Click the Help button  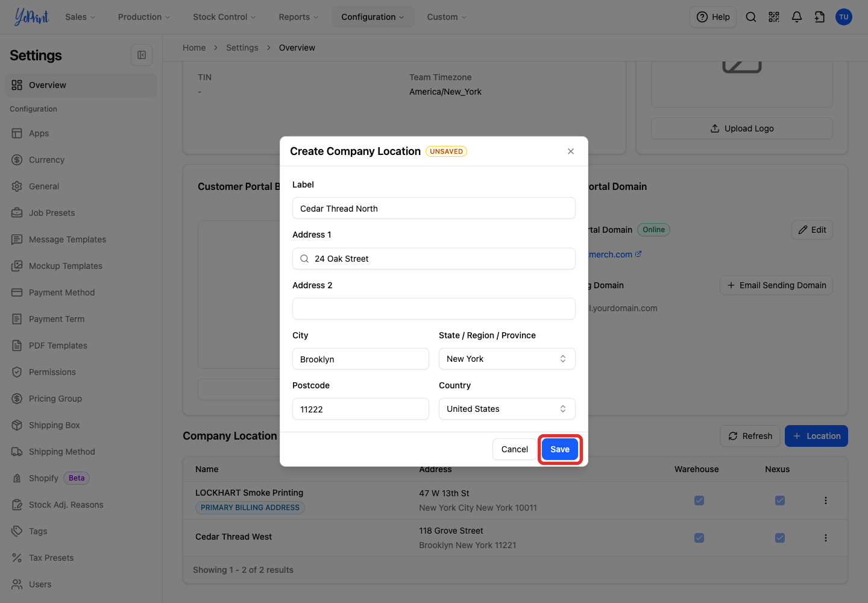pyautogui.click(x=713, y=17)
